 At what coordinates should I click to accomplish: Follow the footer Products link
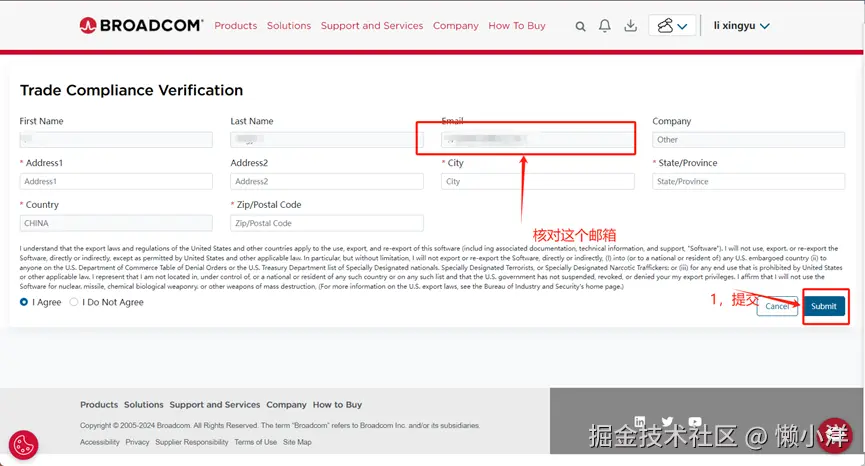(99, 405)
